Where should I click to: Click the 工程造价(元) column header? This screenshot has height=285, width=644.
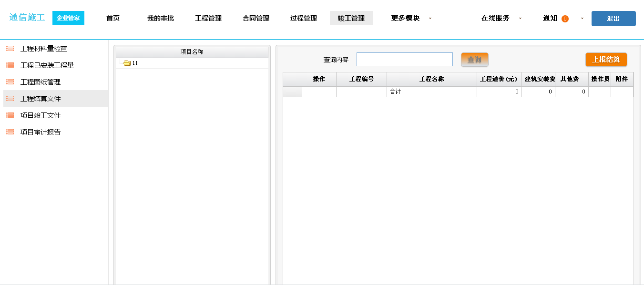point(499,79)
